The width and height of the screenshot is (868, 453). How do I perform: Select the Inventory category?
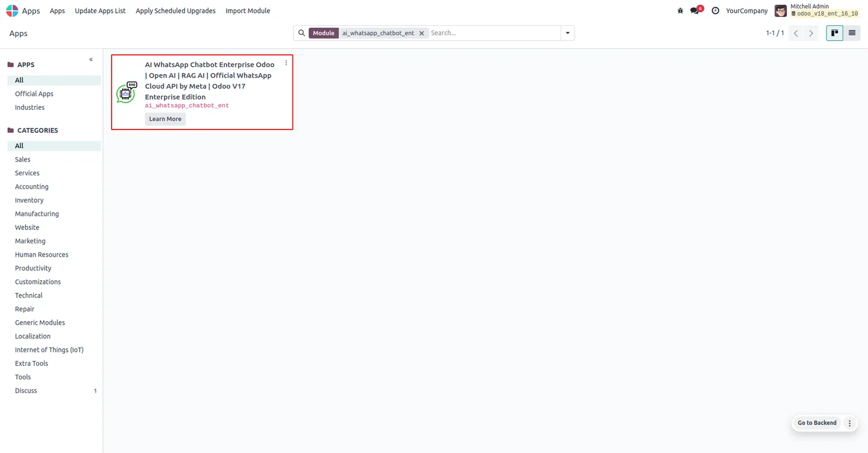pyautogui.click(x=54, y=200)
